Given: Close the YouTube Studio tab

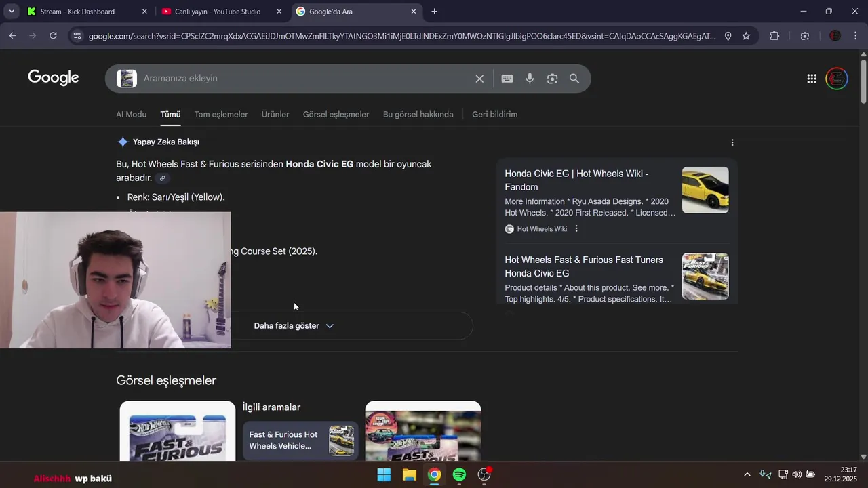Looking at the screenshot, I should tap(279, 12).
